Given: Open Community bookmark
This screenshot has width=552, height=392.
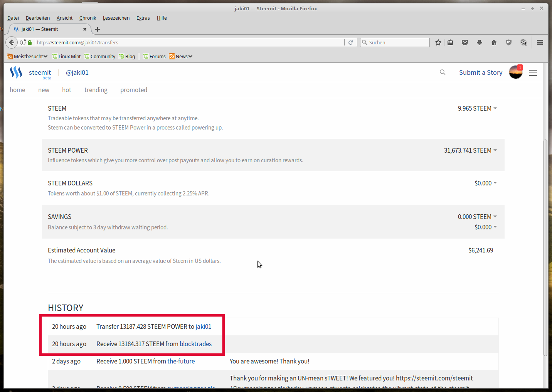Looking at the screenshot, I should (100, 56).
